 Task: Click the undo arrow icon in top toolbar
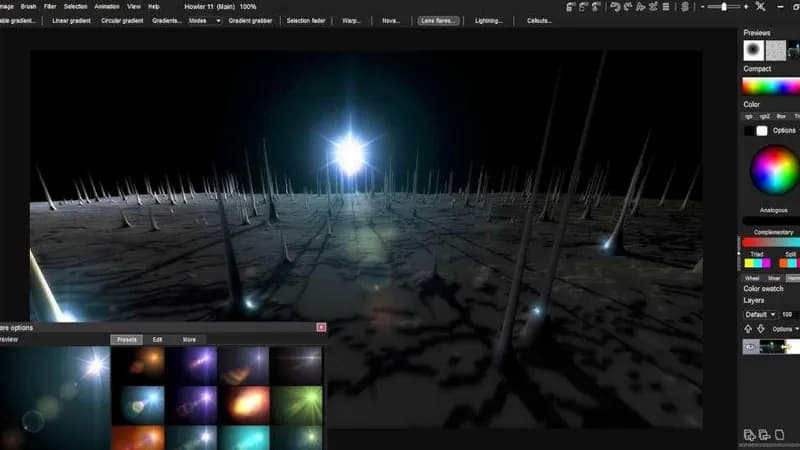615,7
